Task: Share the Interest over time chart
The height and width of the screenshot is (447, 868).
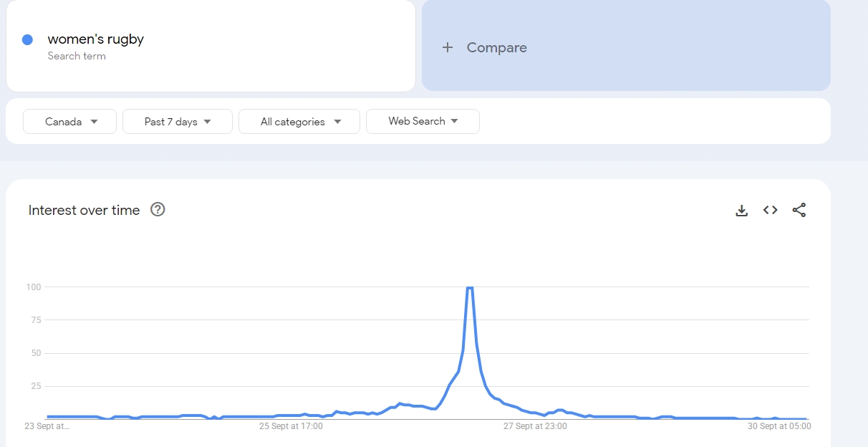Action: 799,210
